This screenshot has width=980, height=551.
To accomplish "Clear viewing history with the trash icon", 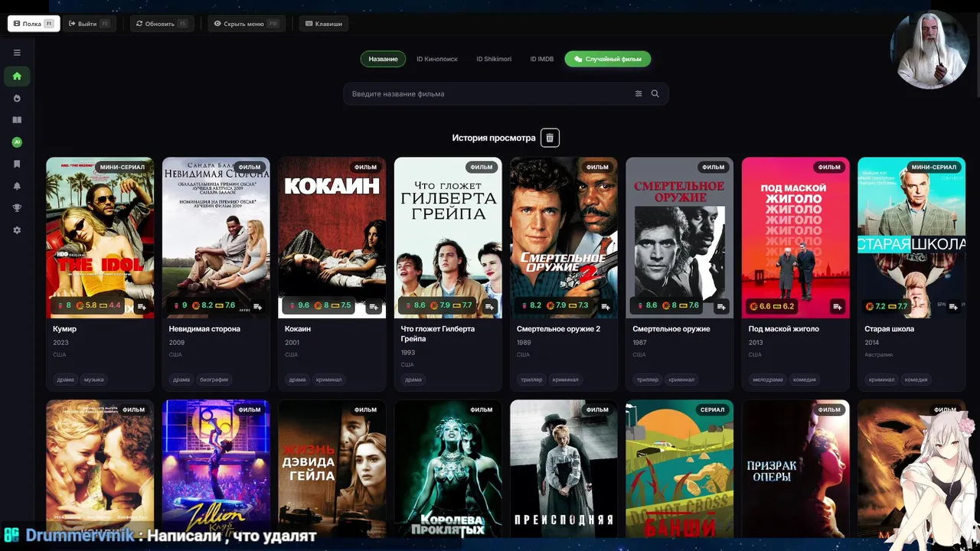I will pos(550,138).
